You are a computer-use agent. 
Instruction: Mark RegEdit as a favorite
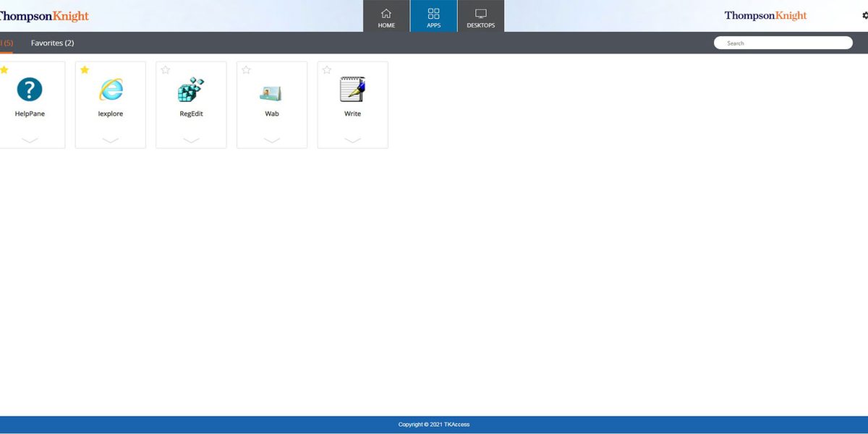165,69
